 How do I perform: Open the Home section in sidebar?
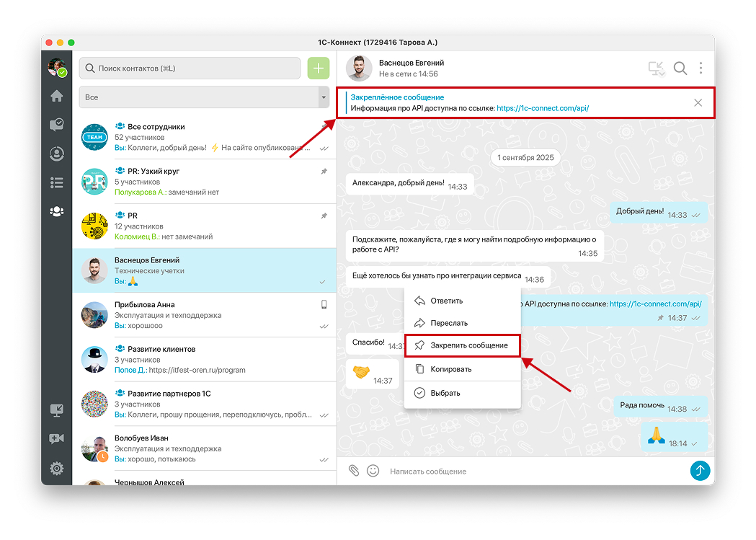[x=56, y=97]
